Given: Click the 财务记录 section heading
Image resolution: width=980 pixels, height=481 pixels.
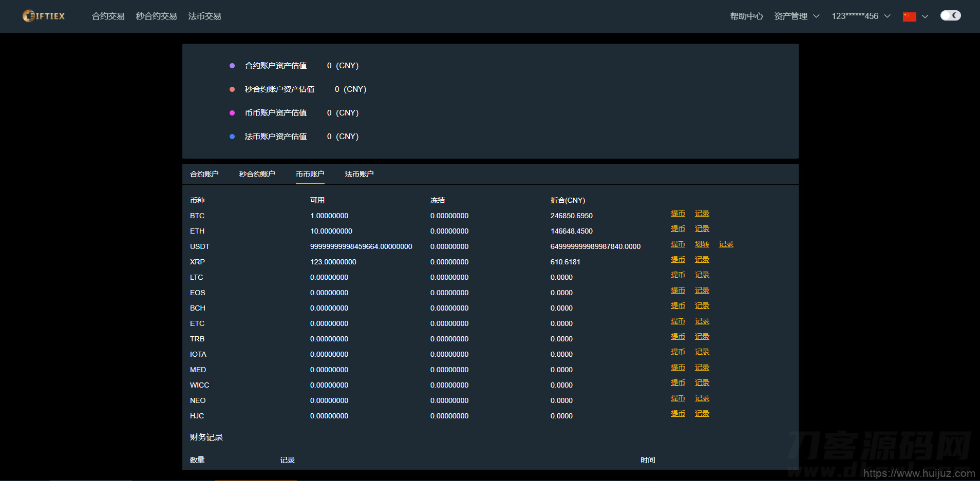Looking at the screenshot, I should tap(206, 437).
